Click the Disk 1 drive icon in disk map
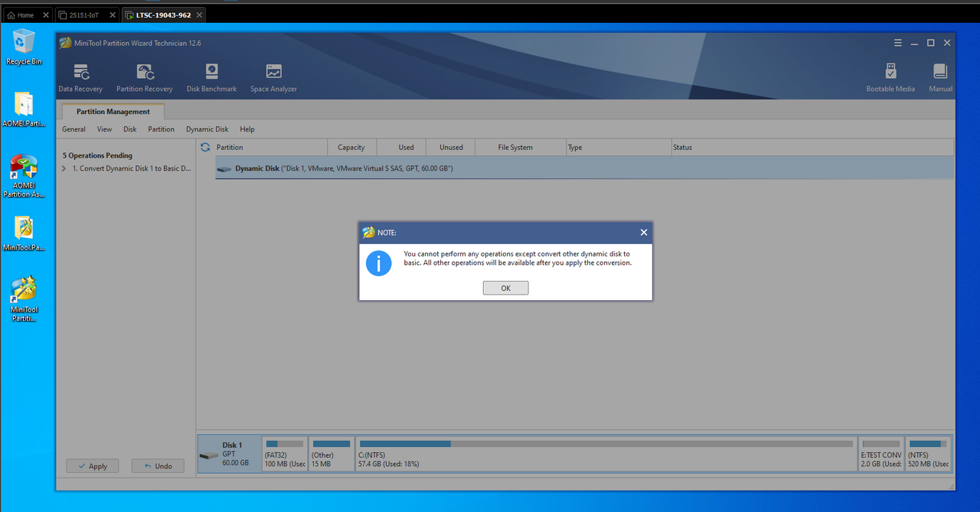The width and height of the screenshot is (980, 512). [209, 456]
